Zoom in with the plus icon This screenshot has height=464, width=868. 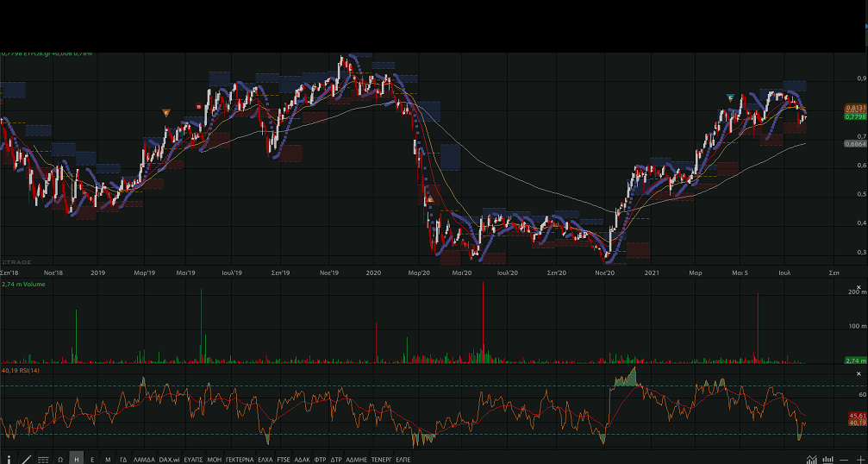(x=859, y=460)
